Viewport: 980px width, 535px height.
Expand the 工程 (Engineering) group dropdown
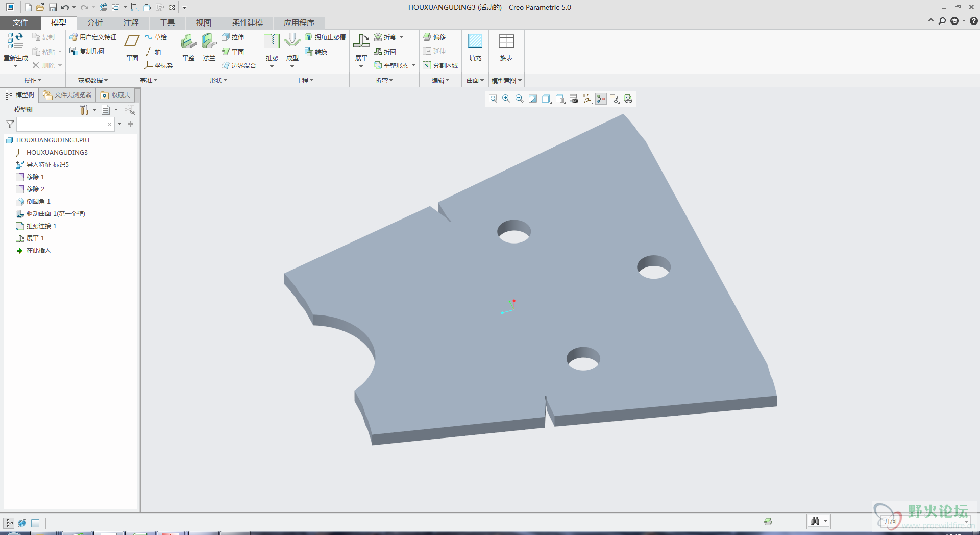pos(305,80)
